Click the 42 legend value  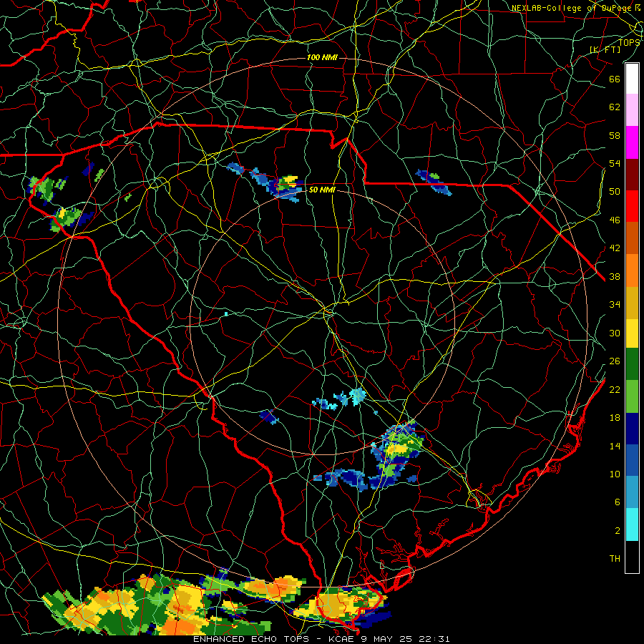coord(615,248)
